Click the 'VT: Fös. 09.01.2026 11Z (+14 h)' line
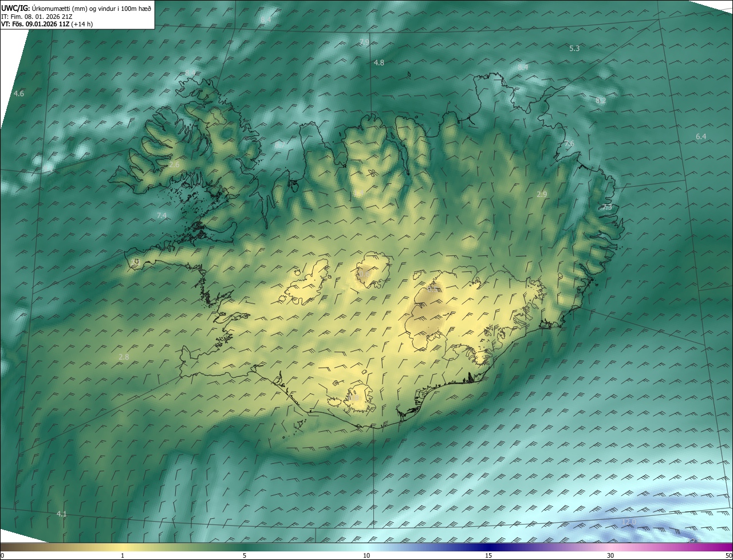This screenshot has height=560, width=733. pyautogui.click(x=48, y=24)
